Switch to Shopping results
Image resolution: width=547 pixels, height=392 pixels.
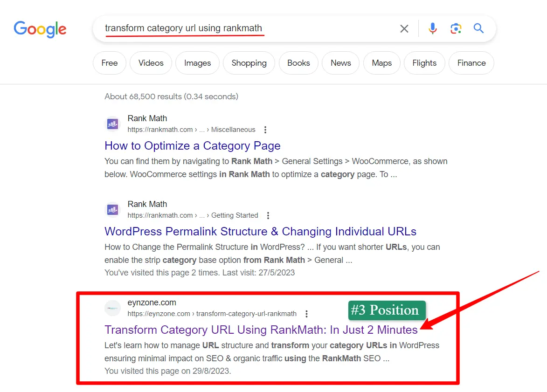tap(249, 63)
